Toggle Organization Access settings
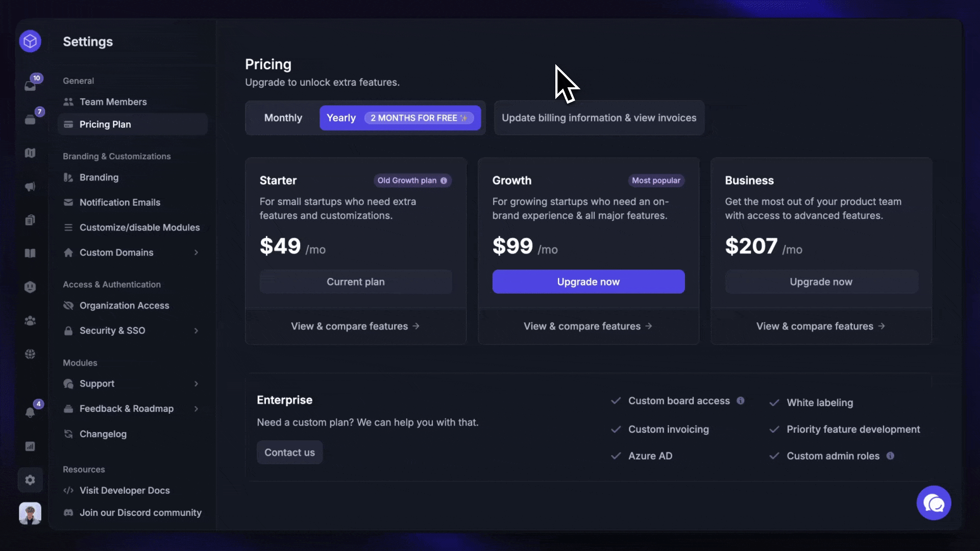Viewport: 980px width, 551px height. [124, 305]
